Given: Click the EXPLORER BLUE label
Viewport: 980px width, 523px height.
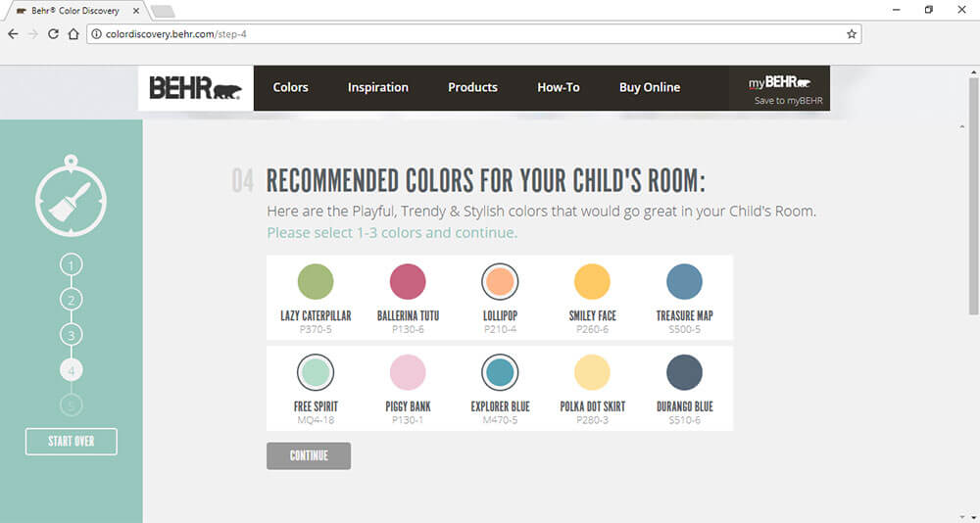Looking at the screenshot, I should pyautogui.click(x=500, y=406).
